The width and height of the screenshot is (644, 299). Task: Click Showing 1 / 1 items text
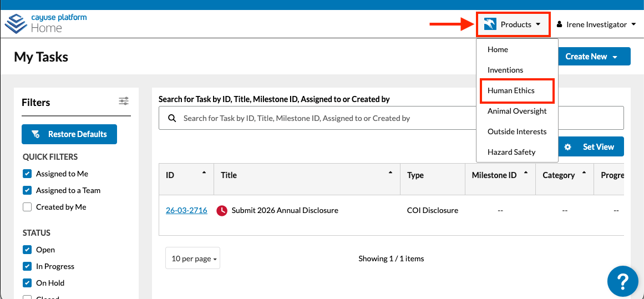click(x=391, y=259)
